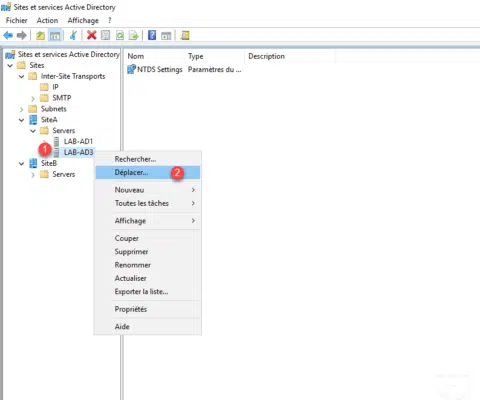Click the SMTP folder icon

44,98
